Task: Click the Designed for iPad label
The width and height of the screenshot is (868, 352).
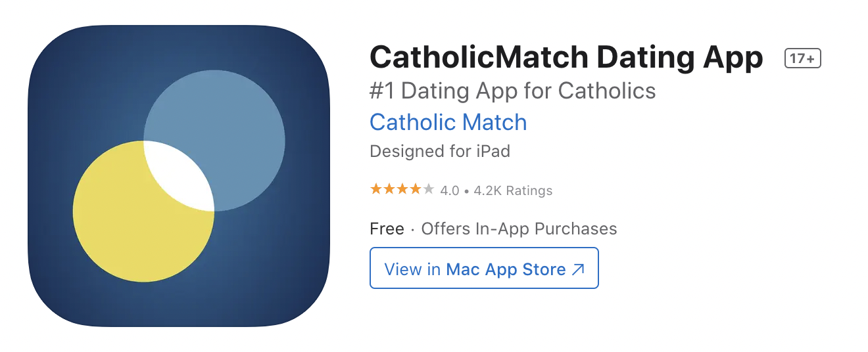Action: [x=440, y=151]
